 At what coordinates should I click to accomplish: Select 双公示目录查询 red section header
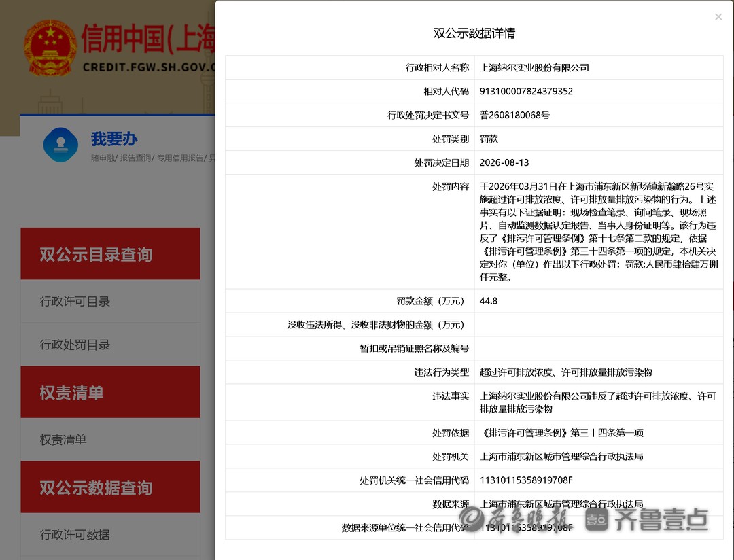(111, 253)
